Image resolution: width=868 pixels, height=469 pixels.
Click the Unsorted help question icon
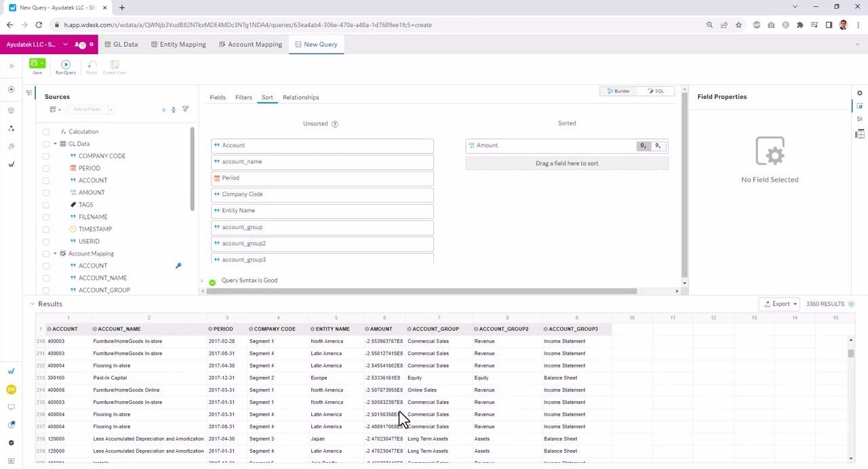(x=334, y=124)
